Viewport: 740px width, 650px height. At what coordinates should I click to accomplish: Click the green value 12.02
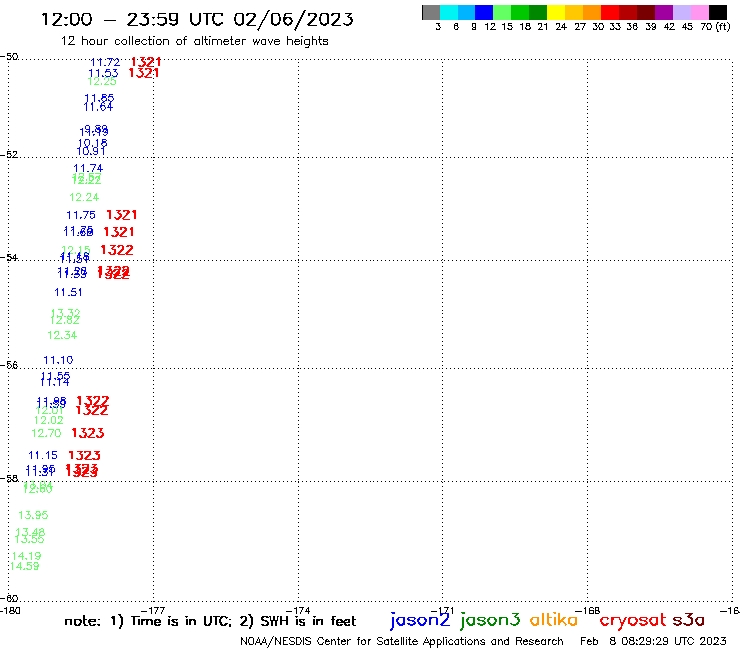[49, 420]
